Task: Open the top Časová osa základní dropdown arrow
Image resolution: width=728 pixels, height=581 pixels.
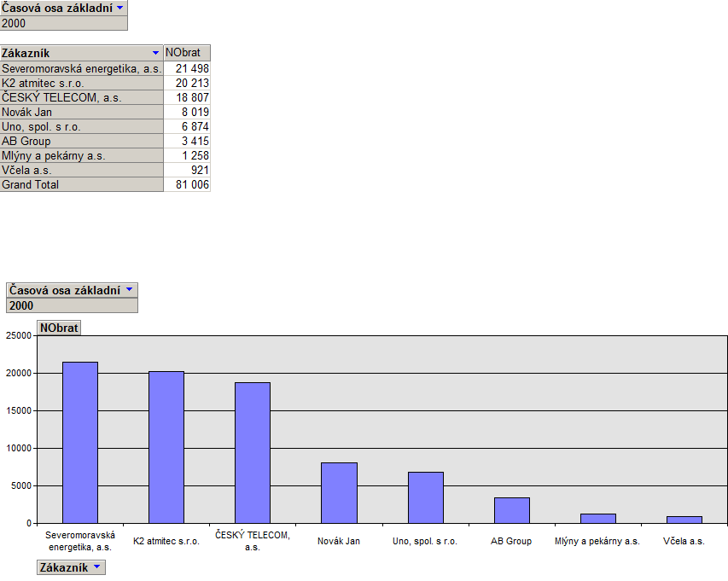Action: (119, 8)
